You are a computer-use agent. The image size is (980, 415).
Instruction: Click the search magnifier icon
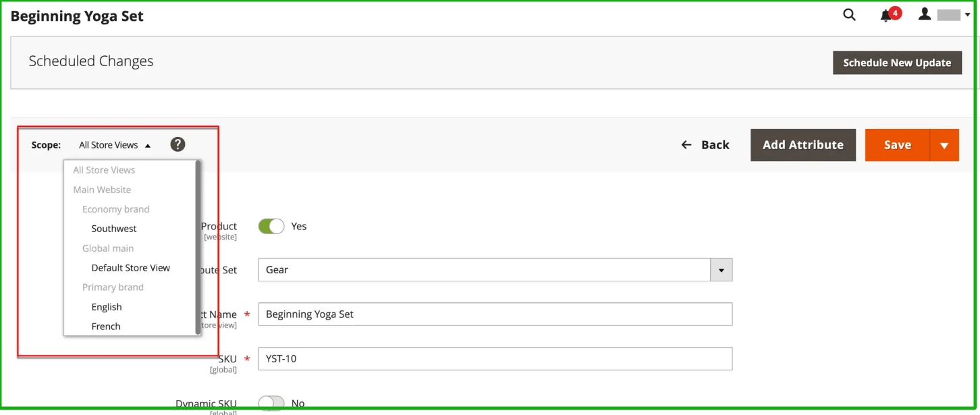point(849,15)
